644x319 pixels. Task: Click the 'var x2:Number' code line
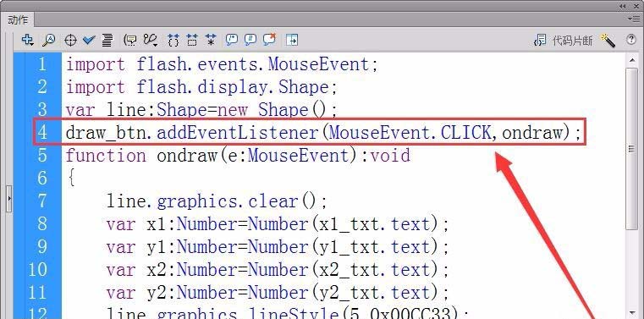[x=278, y=270]
